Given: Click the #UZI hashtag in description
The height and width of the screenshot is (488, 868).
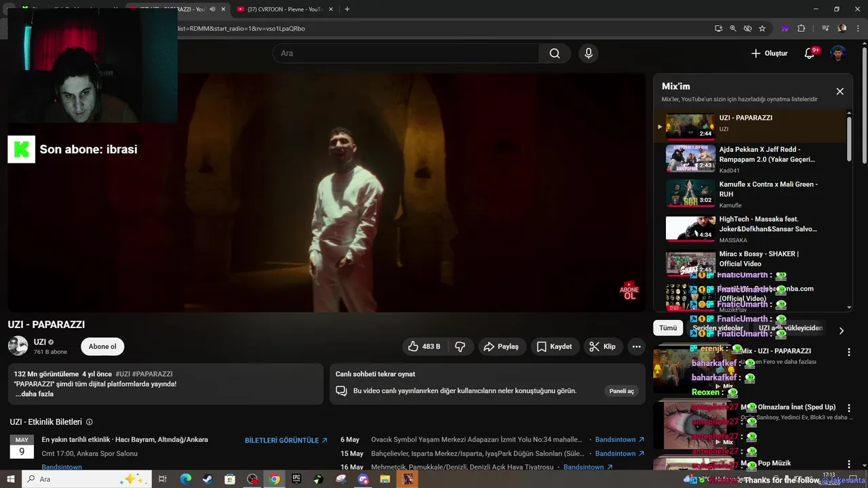Looking at the screenshot, I should [x=123, y=374].
